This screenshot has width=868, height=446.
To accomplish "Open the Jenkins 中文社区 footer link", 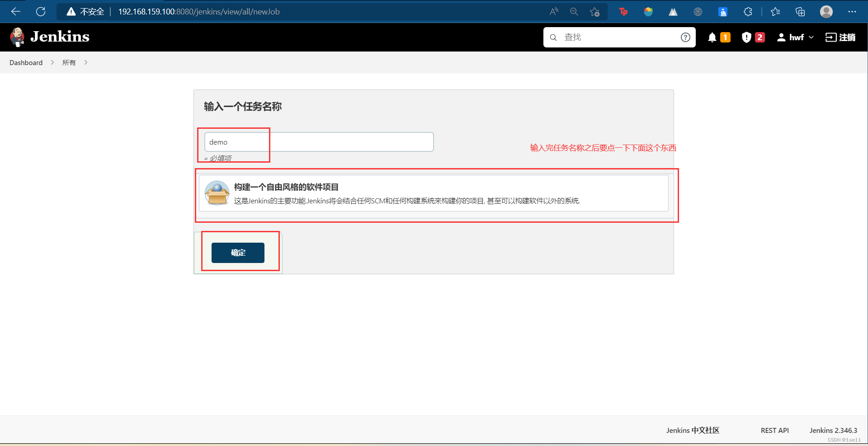I will click(x=693, y=430).
